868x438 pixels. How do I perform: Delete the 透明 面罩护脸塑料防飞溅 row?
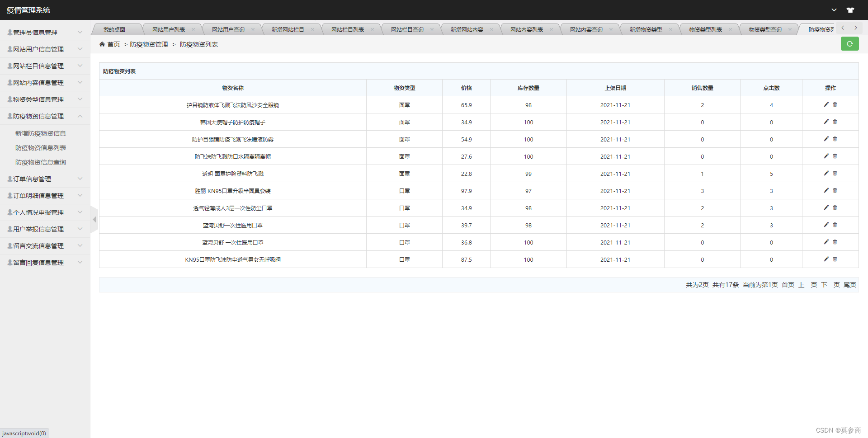(835, 173)
